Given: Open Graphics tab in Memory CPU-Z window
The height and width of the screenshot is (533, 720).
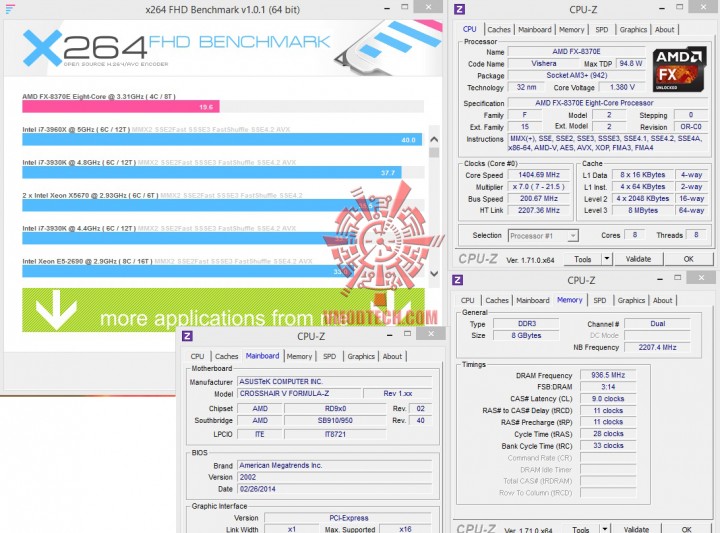Looking at the screenshot, I should (x=631, y=300).
